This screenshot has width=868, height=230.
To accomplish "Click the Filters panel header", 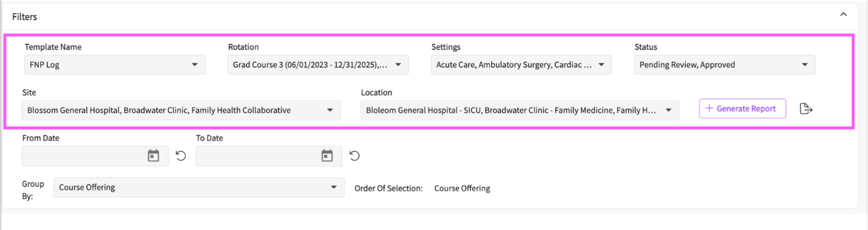I will [25, 17].
